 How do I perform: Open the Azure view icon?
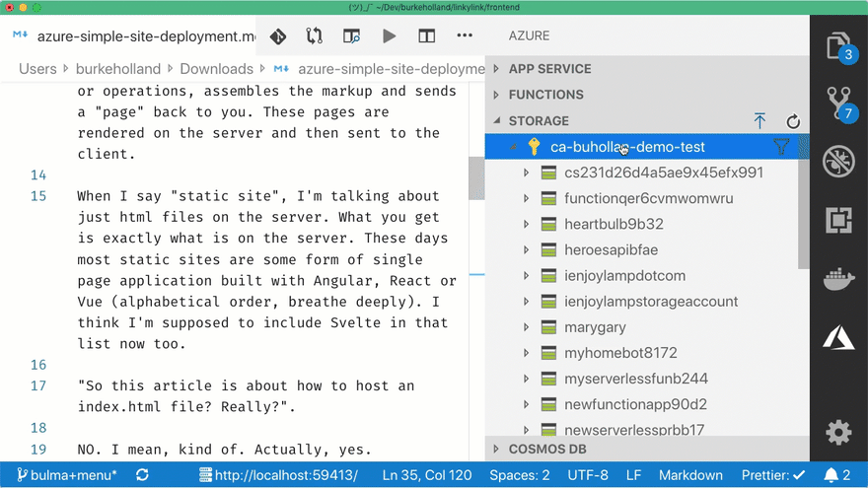point(838,337)
